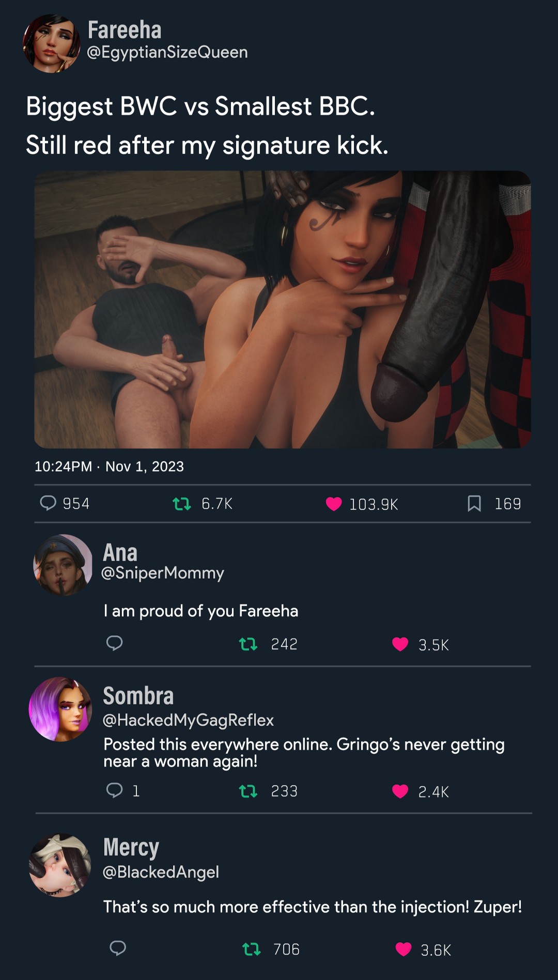Open Fareeha's profile picture
The width and height of the screenshot is (558, 980).
click(x=52, y=43)
